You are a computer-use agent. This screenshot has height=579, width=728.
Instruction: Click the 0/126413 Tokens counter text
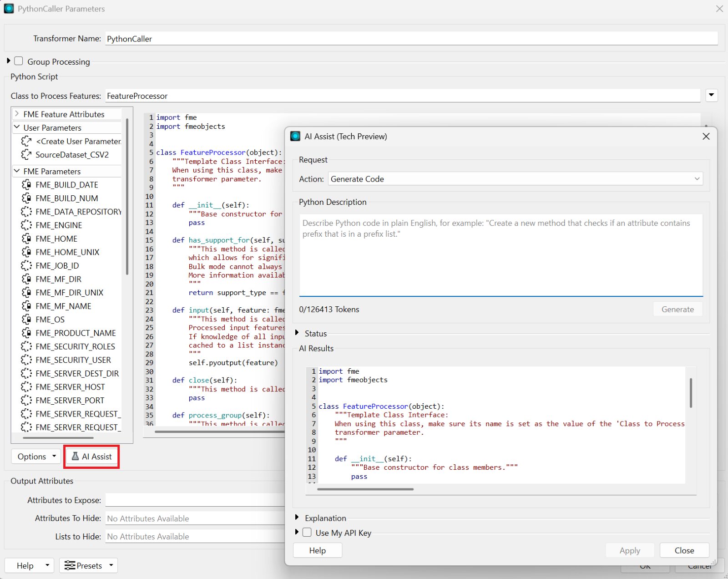click(x=329, y=309)
